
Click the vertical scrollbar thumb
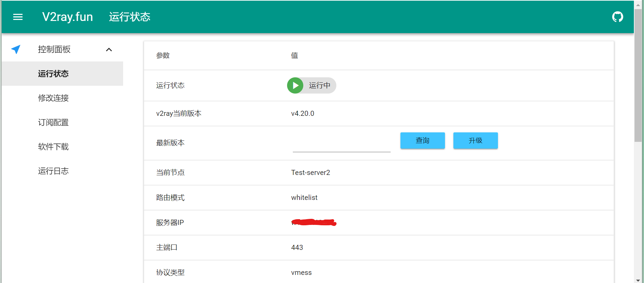[x=638, y=75]
